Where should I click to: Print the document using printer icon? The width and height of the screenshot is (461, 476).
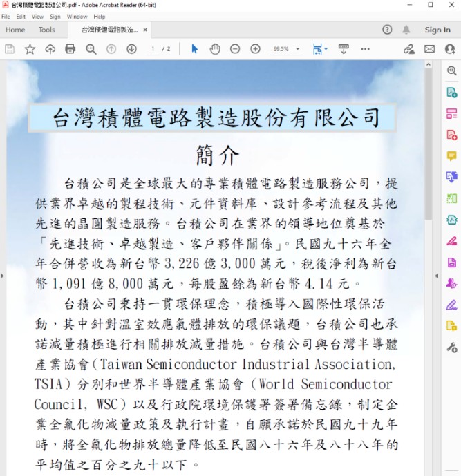[70, 49]
